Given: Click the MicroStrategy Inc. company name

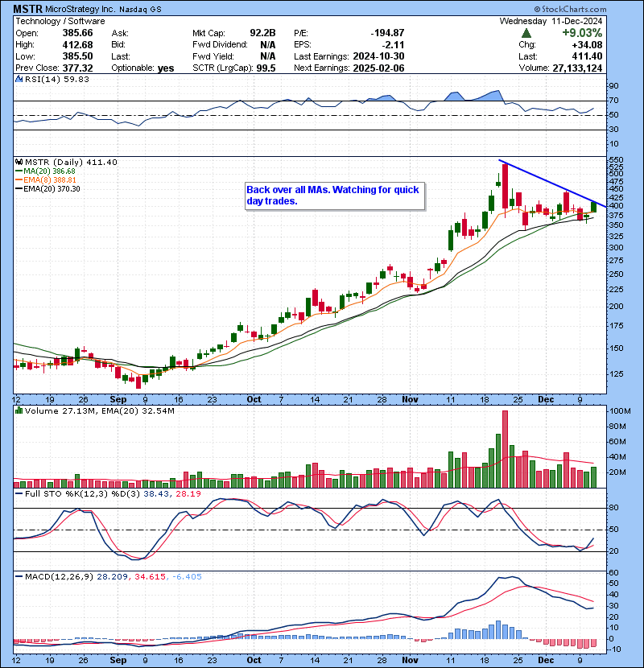Looking at the screenshot, I should pyautogui.click(x=80, y=10).
